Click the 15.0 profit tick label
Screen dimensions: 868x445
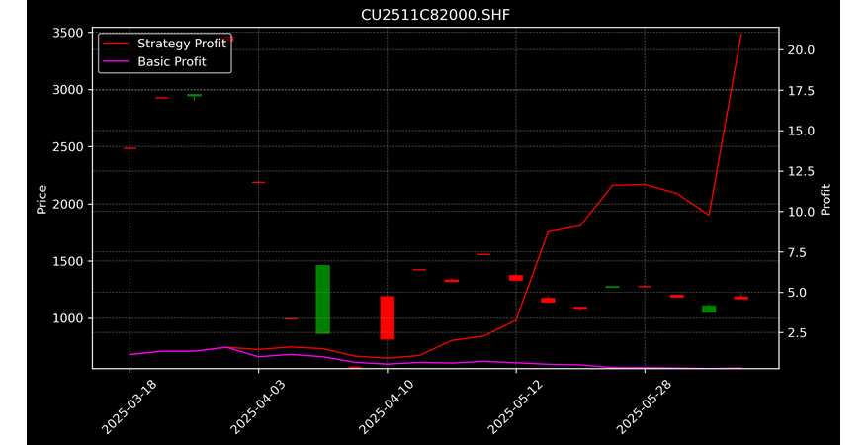click(x=801, y=131)
